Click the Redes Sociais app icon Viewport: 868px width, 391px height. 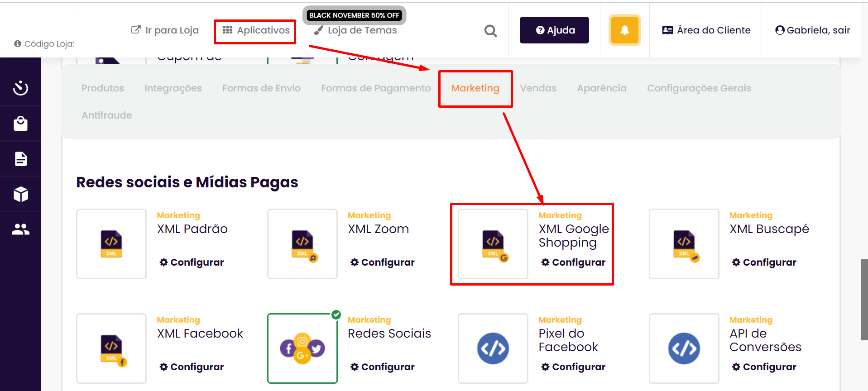(302, 348)
